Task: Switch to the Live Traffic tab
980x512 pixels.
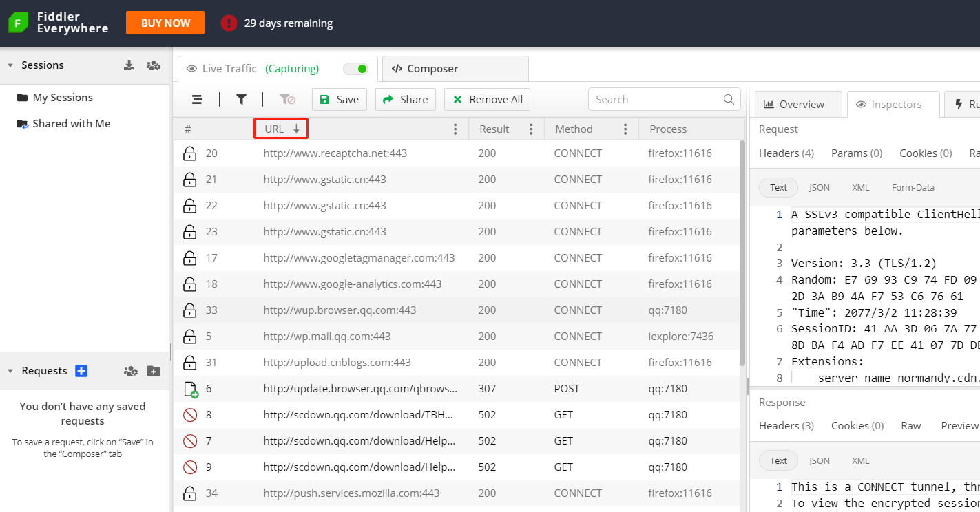Action: [x=278, y=69]
